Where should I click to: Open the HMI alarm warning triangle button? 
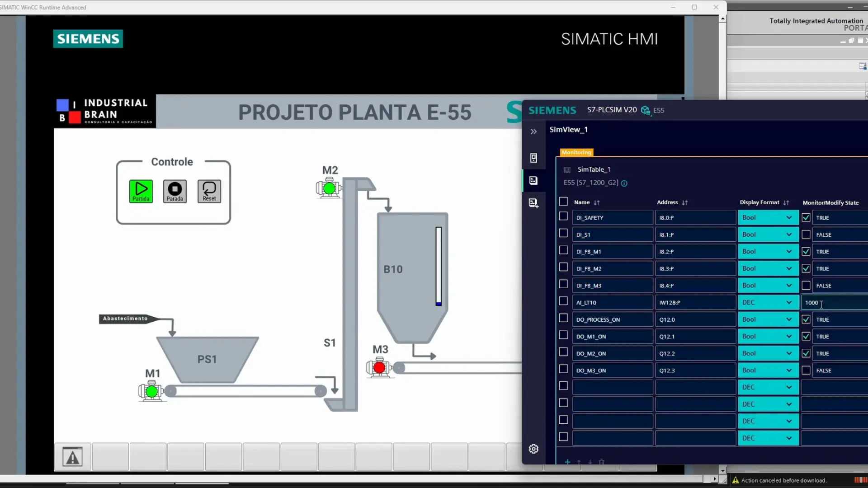(x=72, y=457)
